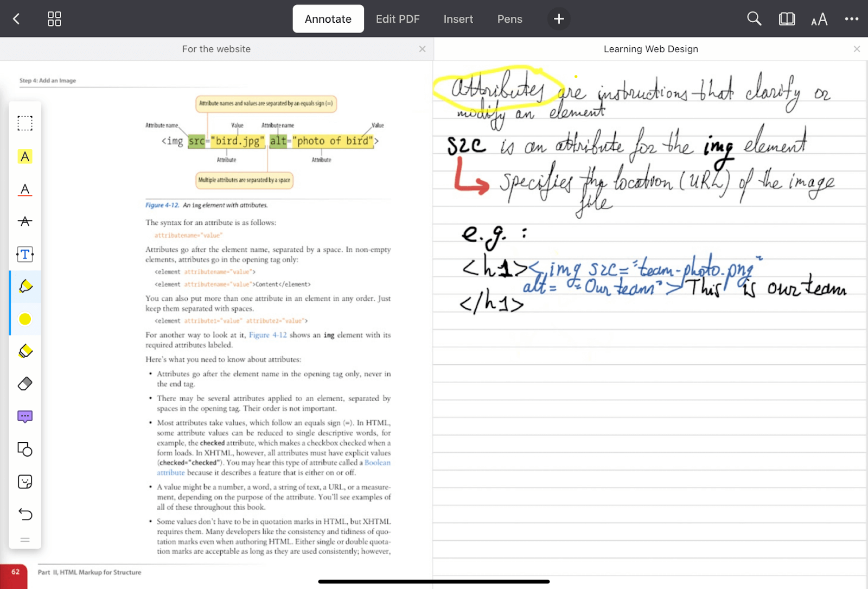Select the highlighter pen tool
The image size is (868, 589).
pyautogui.click(x=25, y=286)
